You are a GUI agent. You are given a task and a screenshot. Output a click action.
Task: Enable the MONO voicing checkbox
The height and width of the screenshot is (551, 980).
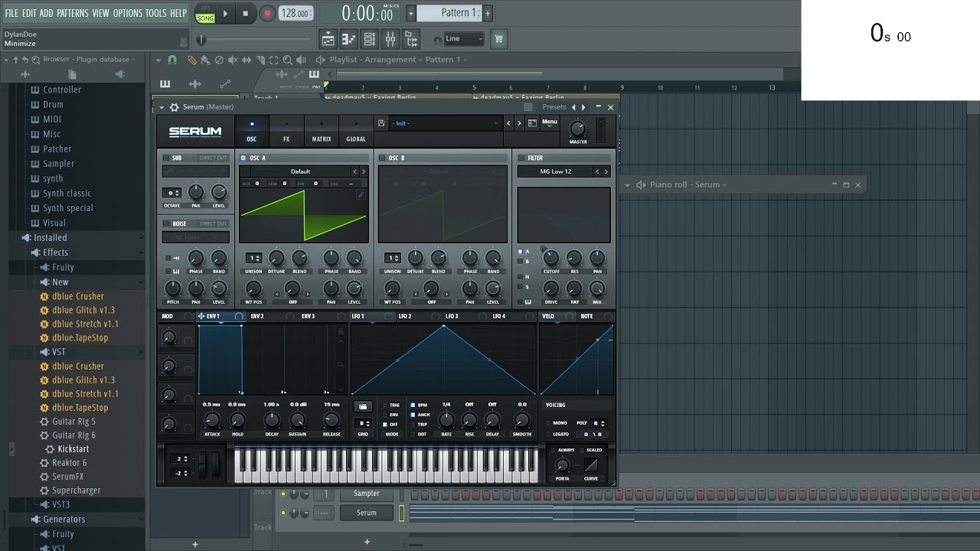[x=548, y=423]
